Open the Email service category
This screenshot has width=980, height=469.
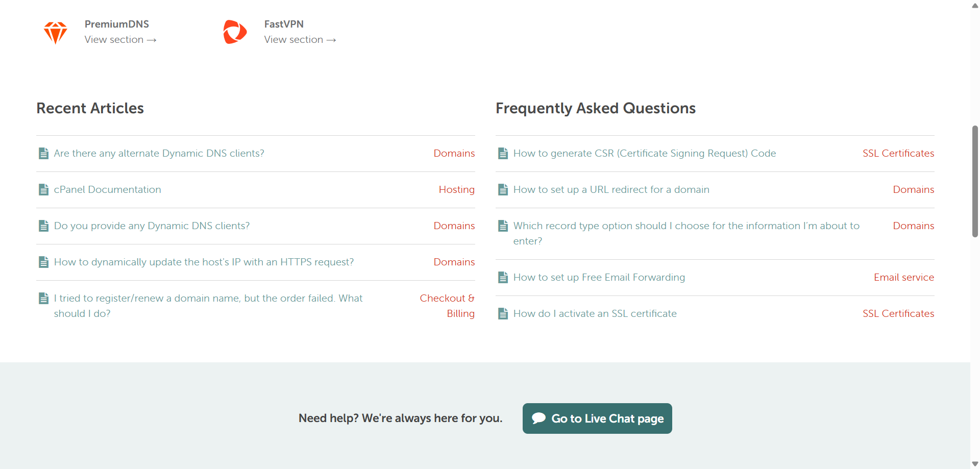pyautogui.click(x=903, y=278)
